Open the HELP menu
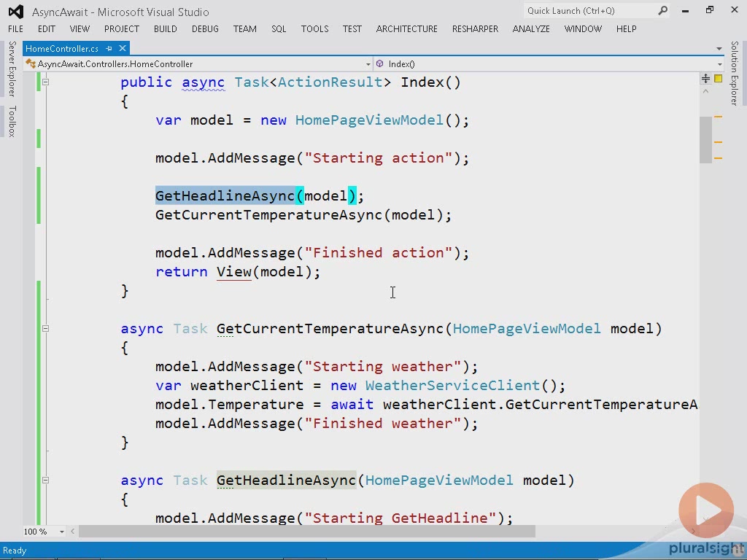Image resolution: width=747 pixels, height=560 pixels. coord(626,29)
